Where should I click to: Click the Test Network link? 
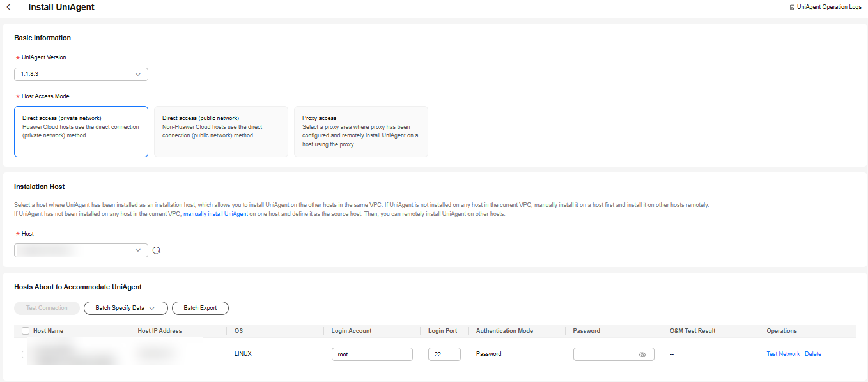pyautogui.click(x=783, y=354)
